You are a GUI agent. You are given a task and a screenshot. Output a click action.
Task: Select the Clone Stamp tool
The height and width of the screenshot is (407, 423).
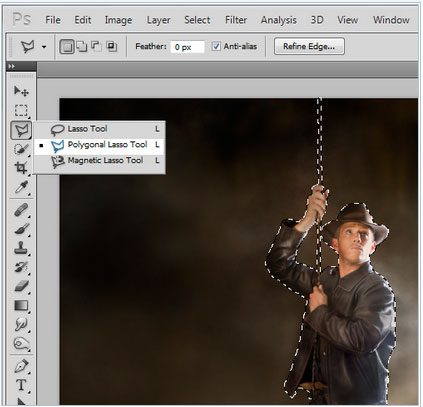[x=21, y=248]
